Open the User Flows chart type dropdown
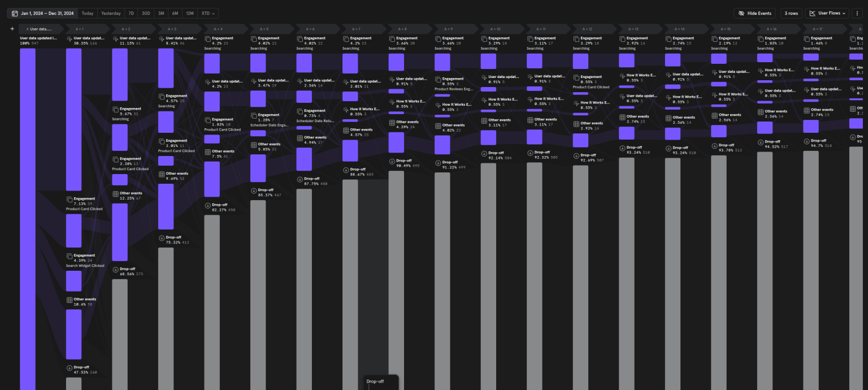 [827, 13]
